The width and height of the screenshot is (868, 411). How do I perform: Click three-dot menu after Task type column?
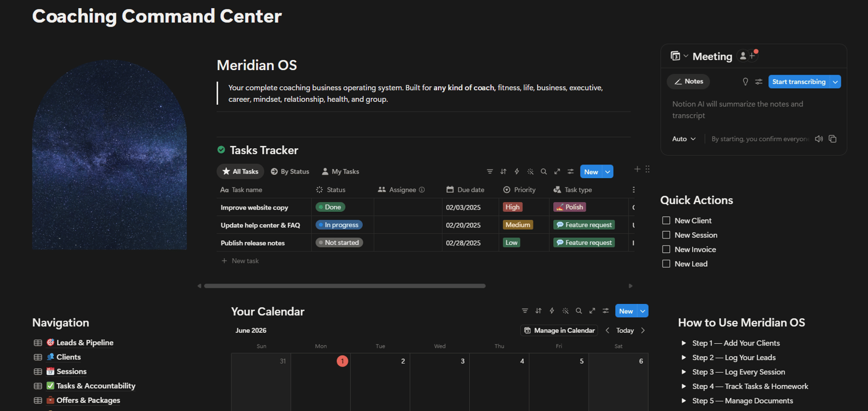(634, 190)
